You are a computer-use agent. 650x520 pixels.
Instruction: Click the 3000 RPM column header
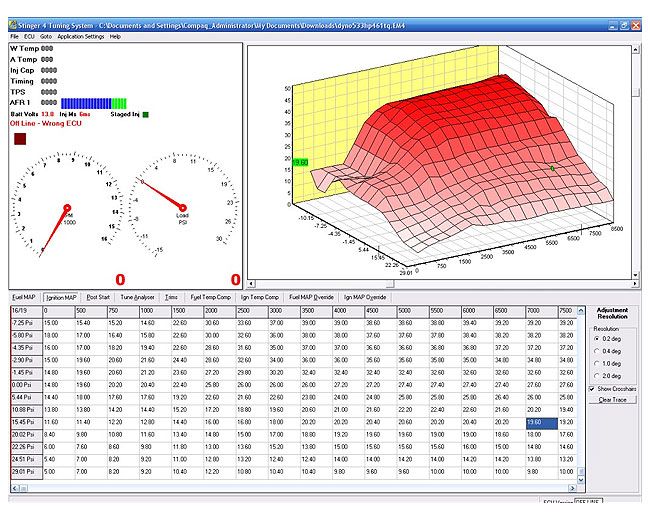tap(284, 311)
